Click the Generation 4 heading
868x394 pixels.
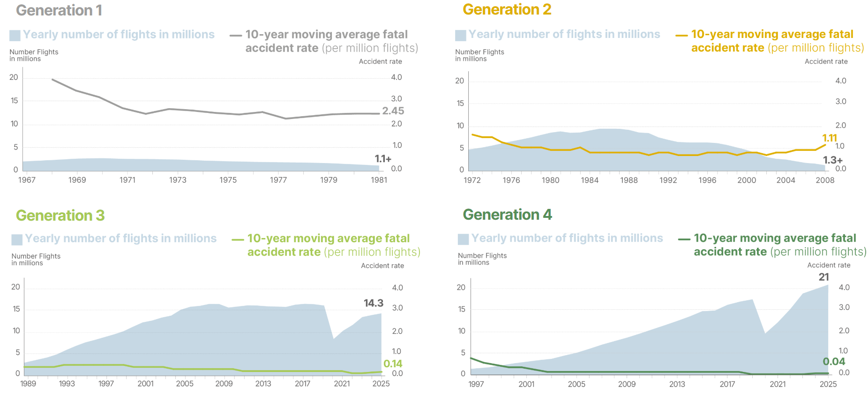click(507, 215)
